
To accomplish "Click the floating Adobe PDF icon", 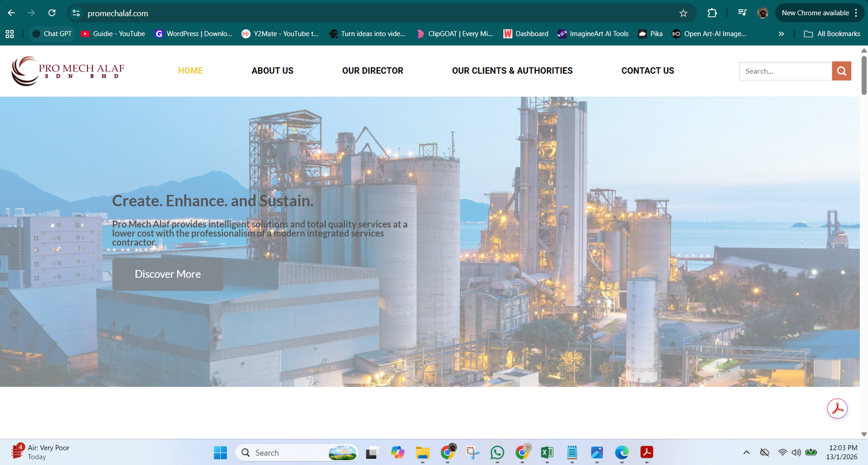I will 837,409.
